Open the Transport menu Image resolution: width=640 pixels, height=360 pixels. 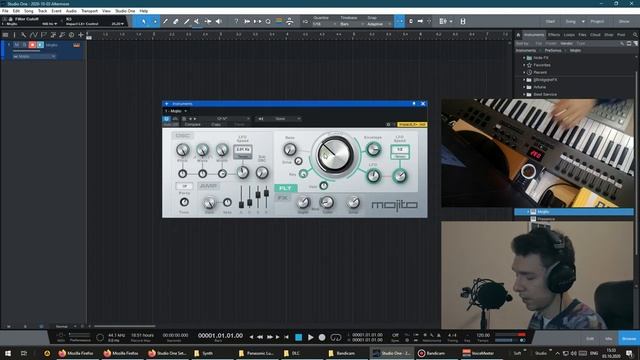(x=89, y=11)
